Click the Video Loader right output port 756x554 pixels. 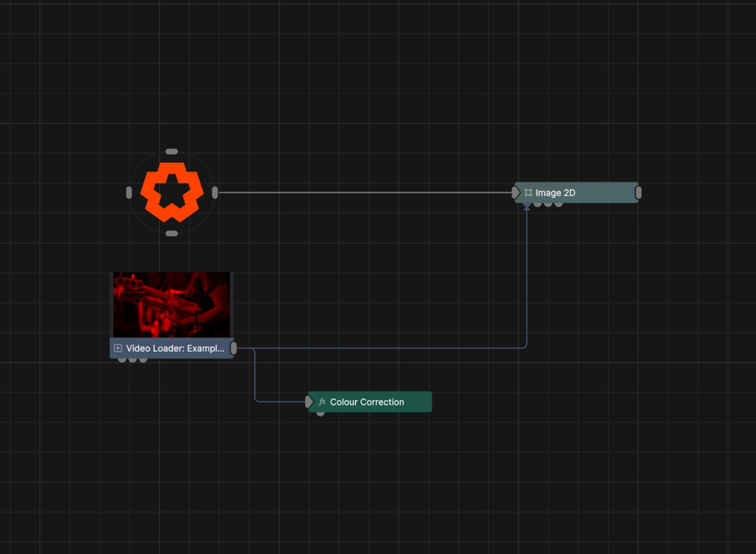pyautogui.click(x=233, y=348)
